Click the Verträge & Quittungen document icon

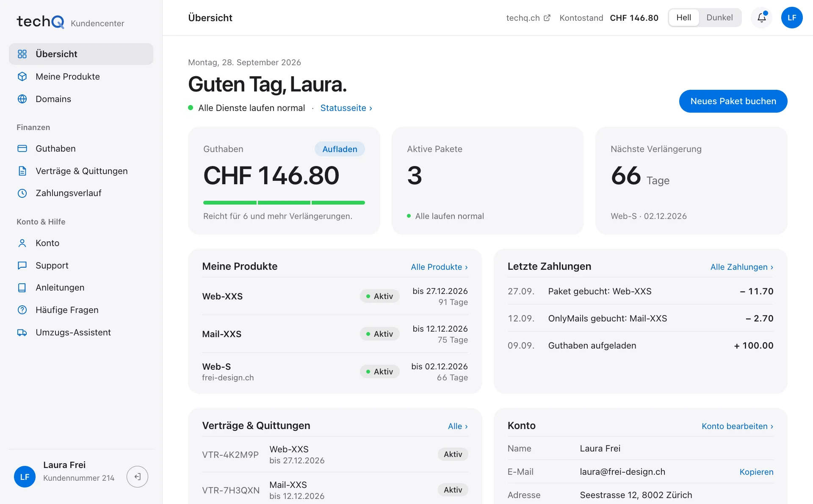pyautogui.click(x=22, y=171)
